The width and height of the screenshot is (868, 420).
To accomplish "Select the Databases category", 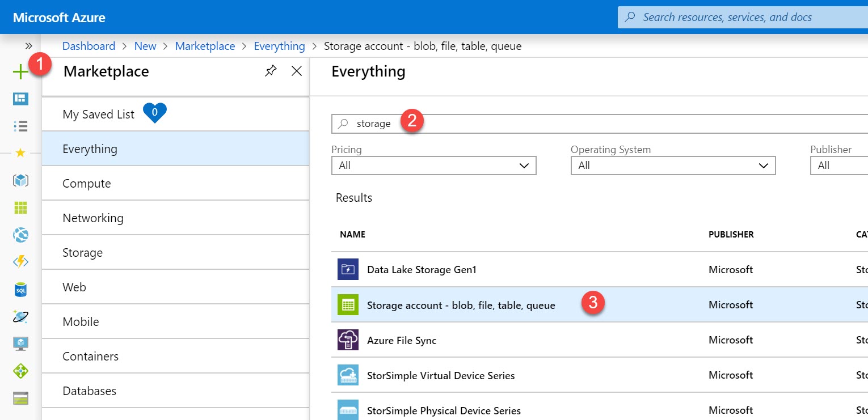I will [x=175, y=391].
